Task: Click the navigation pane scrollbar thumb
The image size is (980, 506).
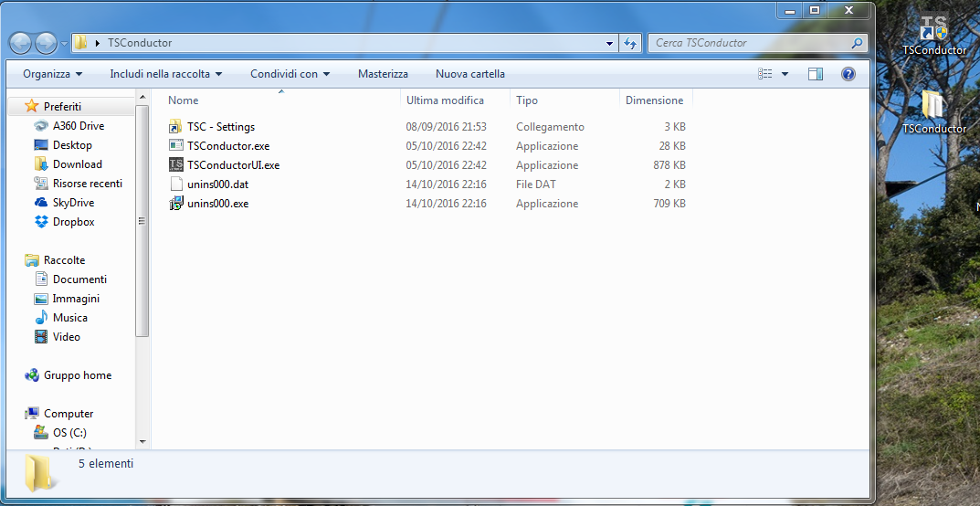Action: (x=142, y=221)
